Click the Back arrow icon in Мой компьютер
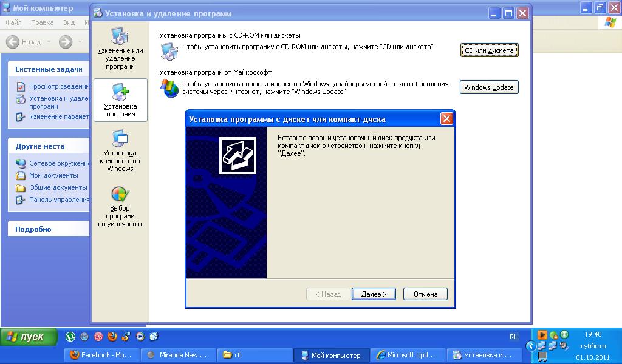 click(x=13, y=42)
